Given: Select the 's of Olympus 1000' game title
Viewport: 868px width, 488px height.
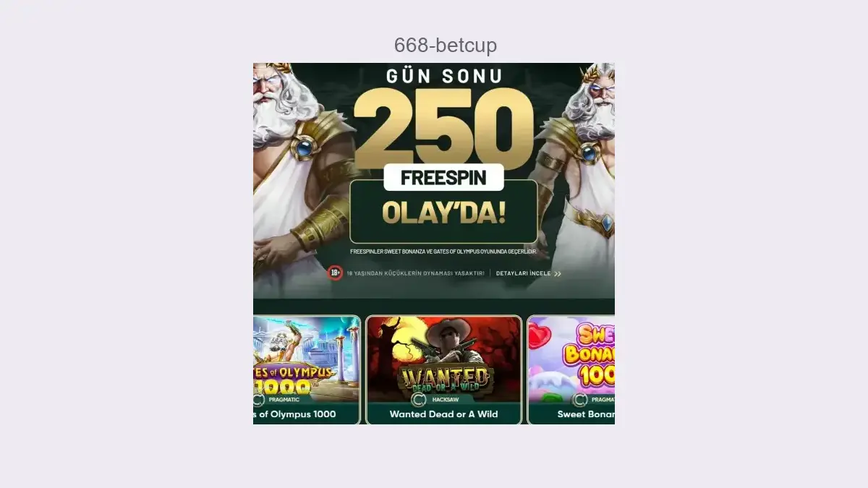Looking at the screenshot, I should (x=294, y=414).
